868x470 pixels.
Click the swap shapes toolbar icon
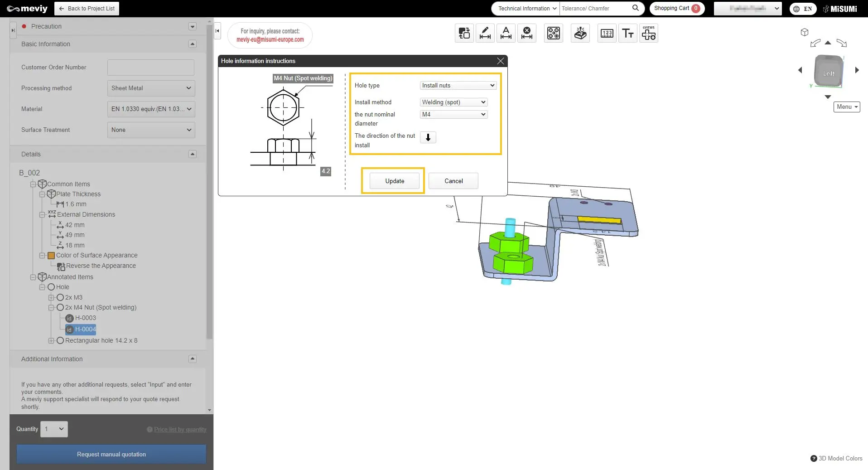[464, 33]
